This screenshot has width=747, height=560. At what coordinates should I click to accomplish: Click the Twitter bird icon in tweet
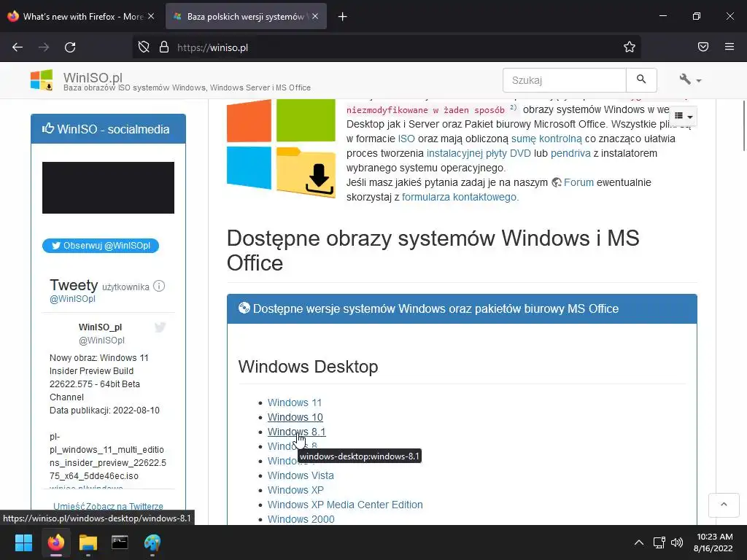[x=160, y=327]
